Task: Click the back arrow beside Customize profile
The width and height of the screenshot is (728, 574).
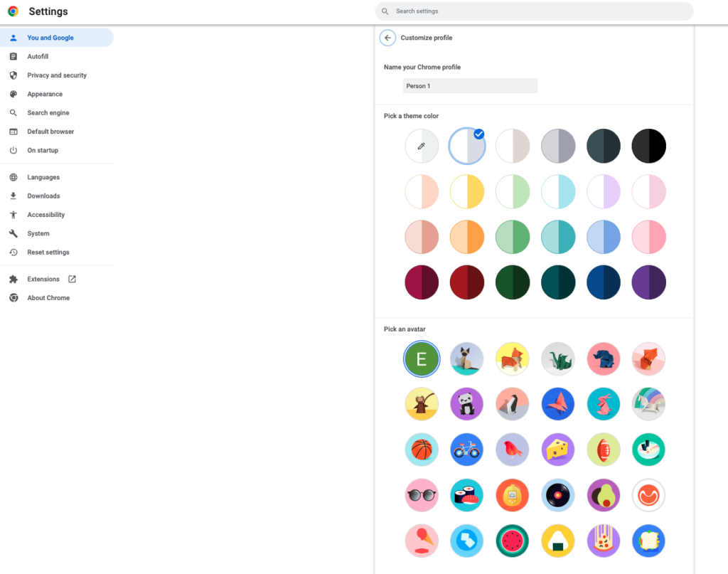Action: 387,38
